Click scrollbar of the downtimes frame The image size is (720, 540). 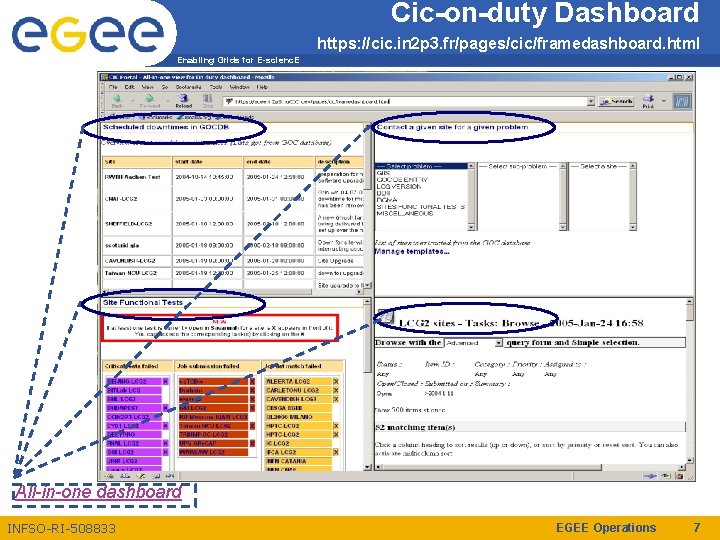click(367, 206)
